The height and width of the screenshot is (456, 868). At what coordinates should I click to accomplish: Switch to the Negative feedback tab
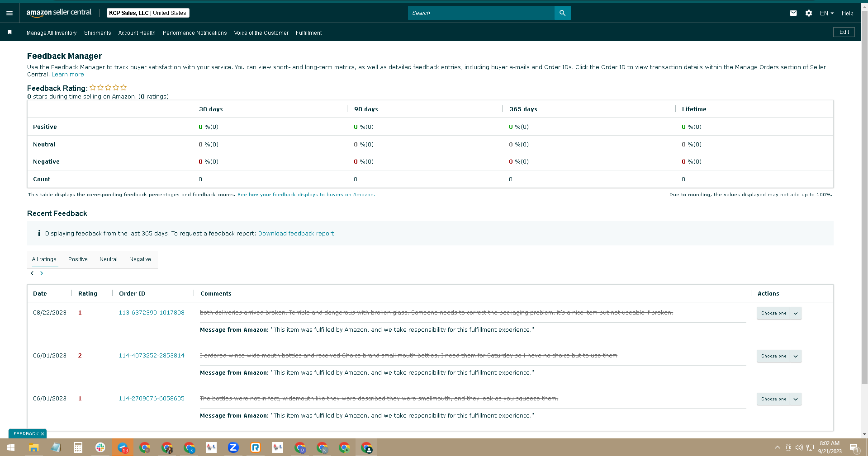click(140, 259)
